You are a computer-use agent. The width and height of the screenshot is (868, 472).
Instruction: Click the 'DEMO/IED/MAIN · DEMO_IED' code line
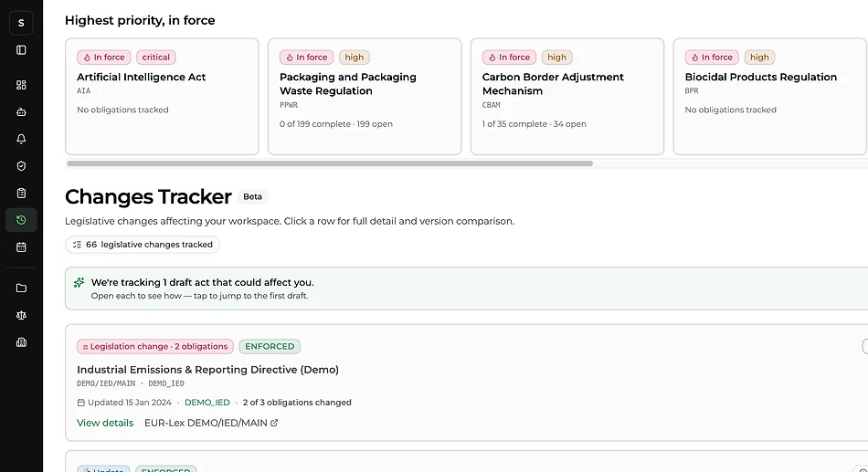(x=131, y=383)
